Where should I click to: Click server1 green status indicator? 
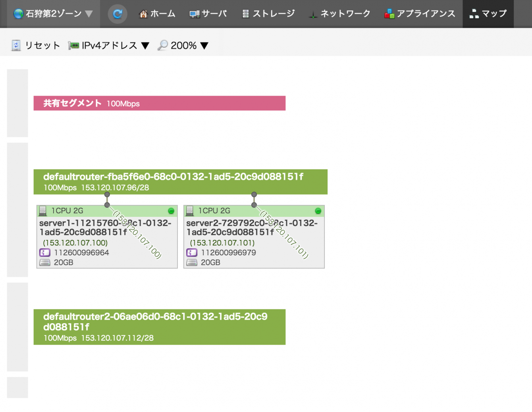(171, 211)
